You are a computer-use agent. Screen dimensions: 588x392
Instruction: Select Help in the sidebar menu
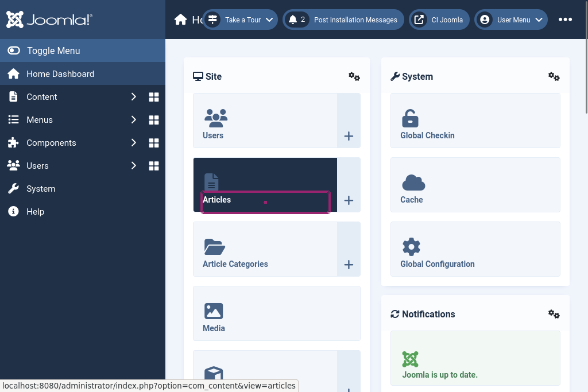(35, 212)
